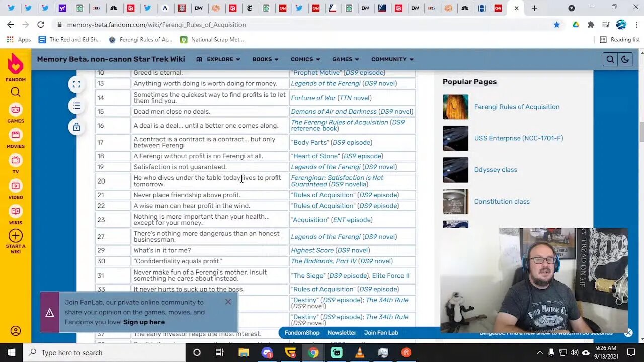Click the page lock icon
The height and width of the screenshot is (362, 644).
click(x=76, y=127)
